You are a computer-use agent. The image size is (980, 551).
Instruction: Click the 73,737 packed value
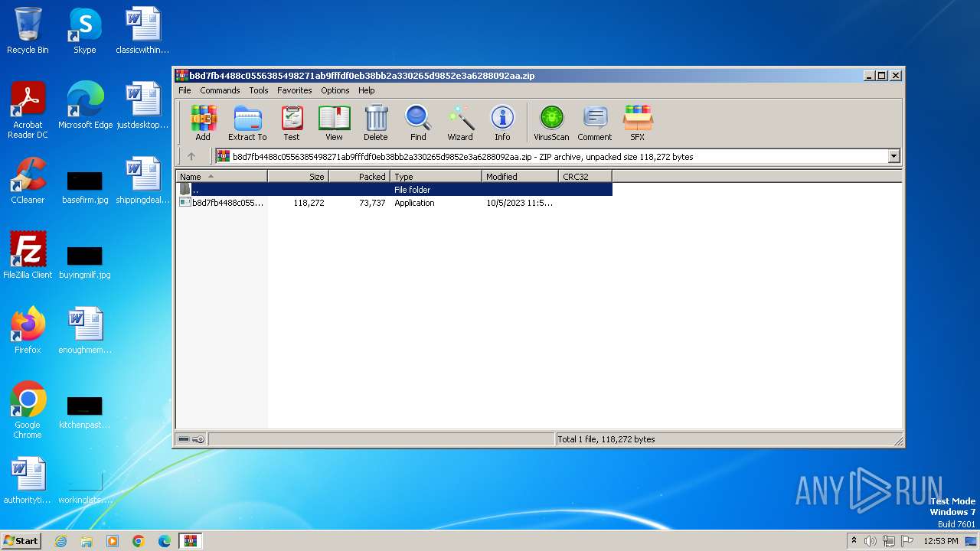(372, 203)
